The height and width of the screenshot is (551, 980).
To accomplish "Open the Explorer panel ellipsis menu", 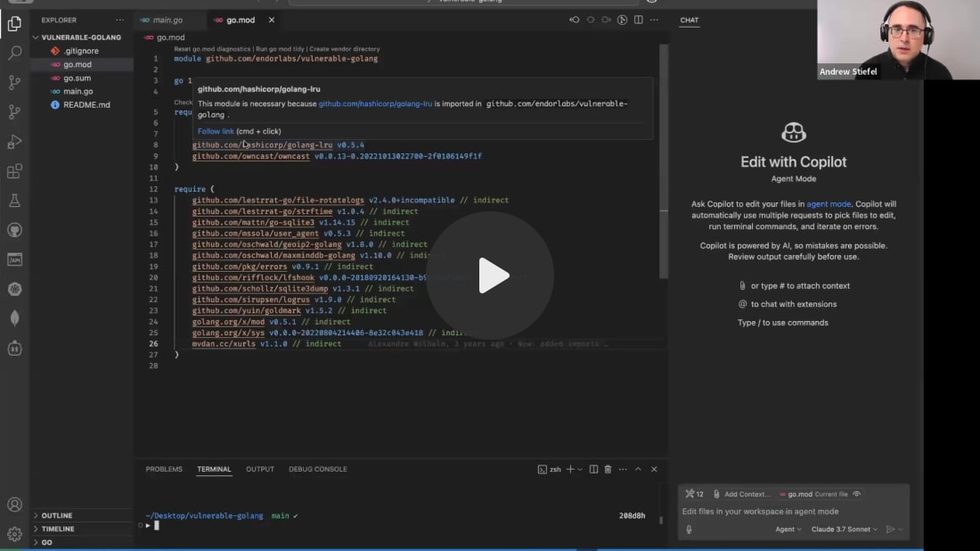I will click(120, 20).
